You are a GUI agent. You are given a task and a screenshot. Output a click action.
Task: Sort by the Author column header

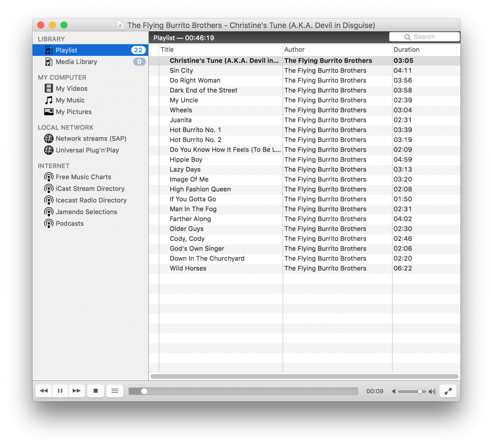pyautogui.click(x=337, y=50)
